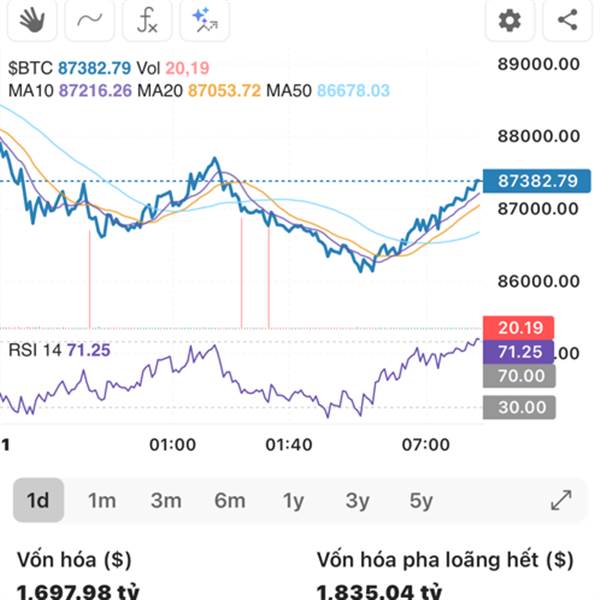Tap the MA20 indicator legend
The width and height of the screenshot is (600, 600).
point(199,91)
